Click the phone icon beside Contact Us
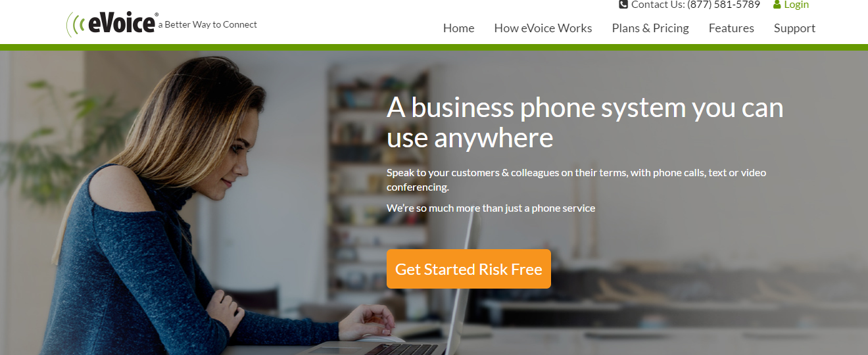Viewport: 868px width, 355px height. (x=623, y=5)
